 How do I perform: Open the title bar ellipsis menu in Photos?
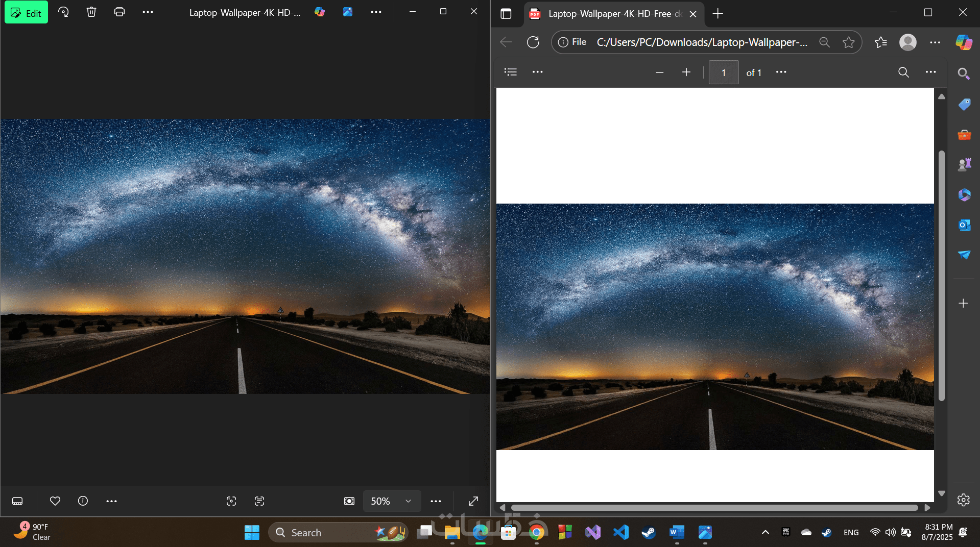(376, 12)
